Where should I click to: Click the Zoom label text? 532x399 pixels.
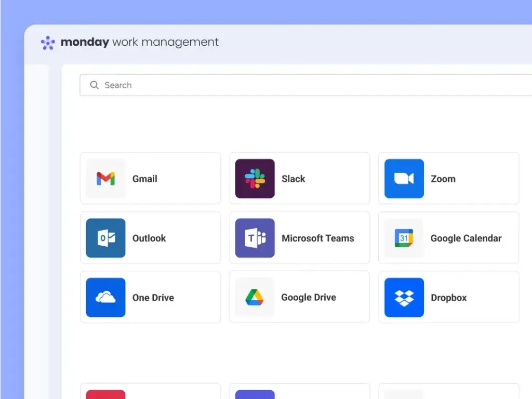click(443, 179)
